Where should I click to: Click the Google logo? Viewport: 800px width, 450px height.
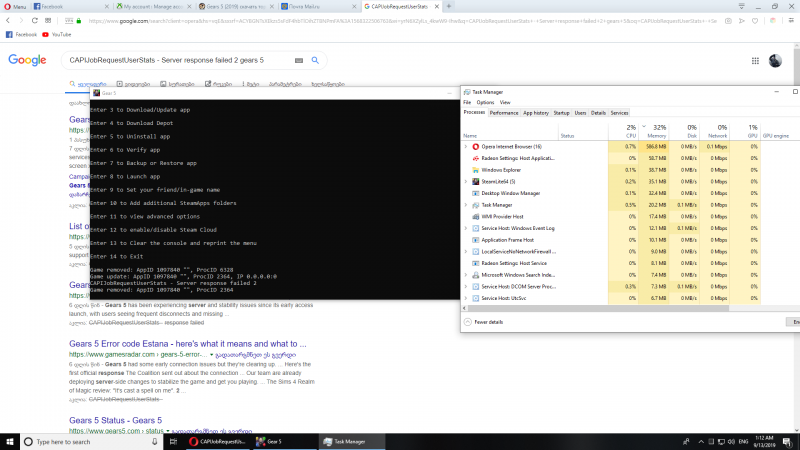27,60
